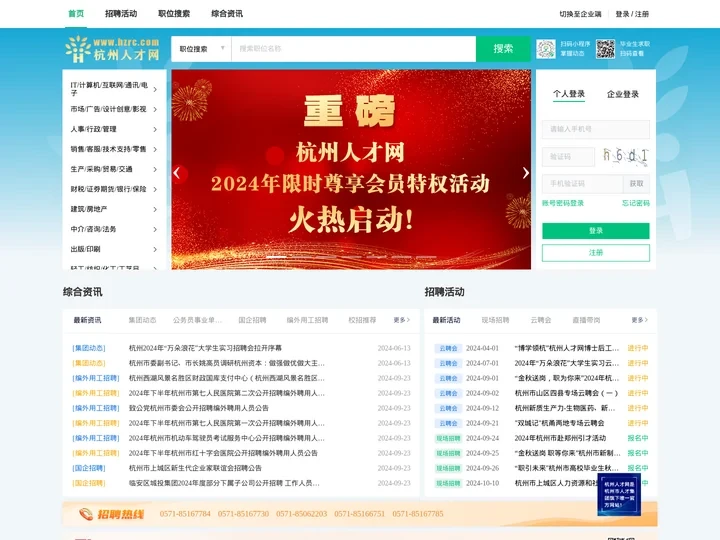Expand 财税/证券期货/银行/保险 category
This screenshot has height=540, width=720.
pyautogui.click(x=113, y=189)
